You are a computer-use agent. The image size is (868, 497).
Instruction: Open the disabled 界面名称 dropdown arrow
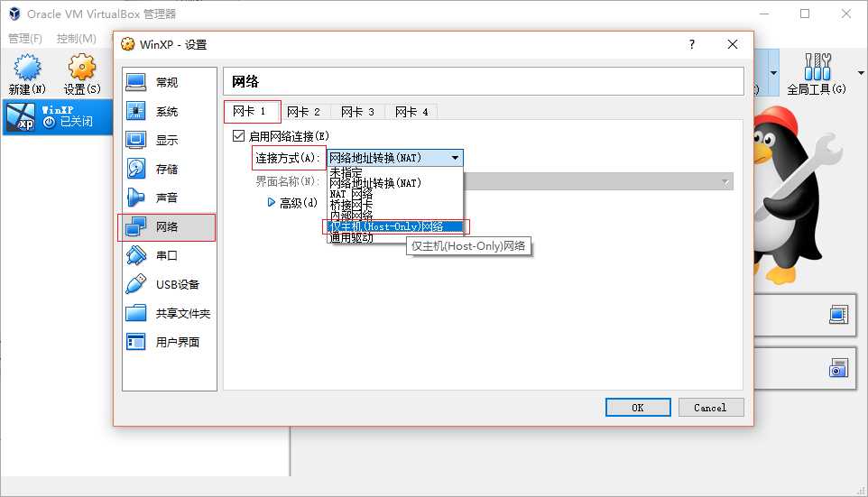(725, 182)
